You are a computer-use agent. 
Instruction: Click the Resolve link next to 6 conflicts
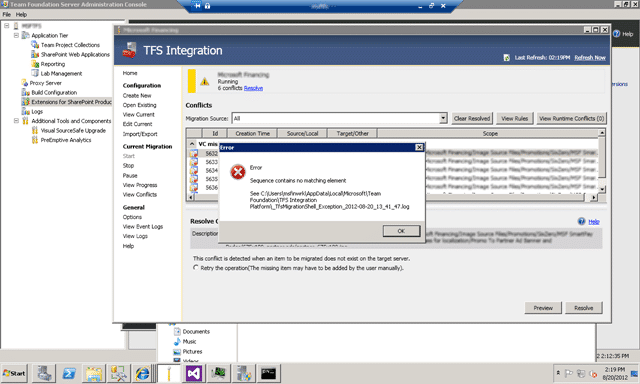[x=253, y=88]
